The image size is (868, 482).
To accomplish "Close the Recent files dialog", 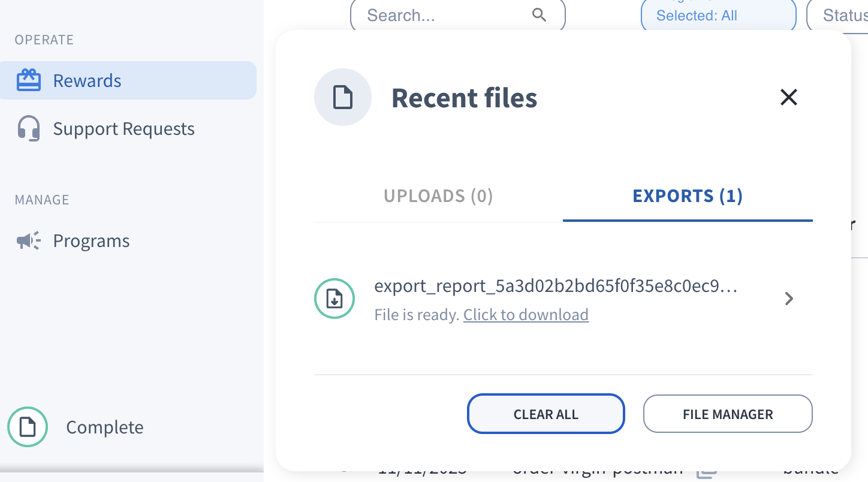I will (788, 97).
